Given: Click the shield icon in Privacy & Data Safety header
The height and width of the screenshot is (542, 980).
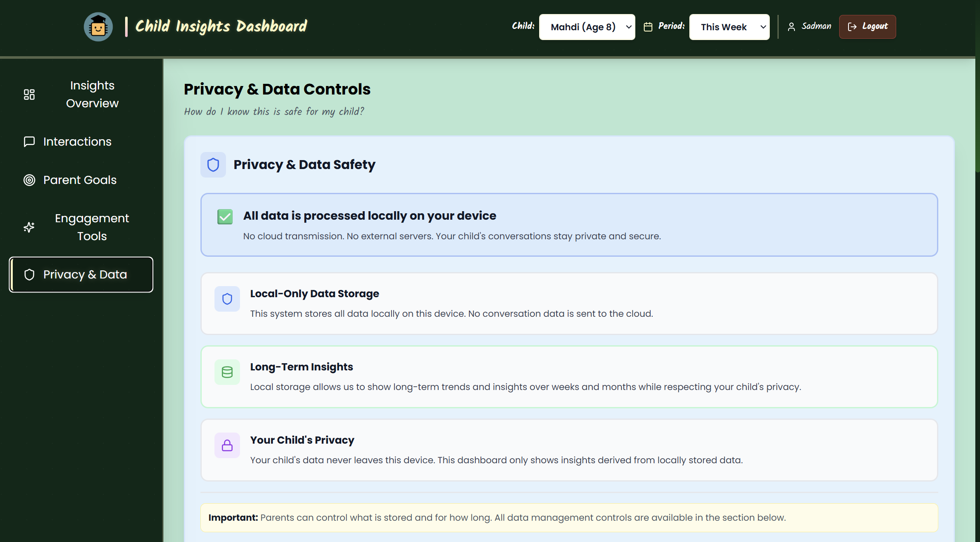Looking at the screenshot, I should click(x=213, y=165).
